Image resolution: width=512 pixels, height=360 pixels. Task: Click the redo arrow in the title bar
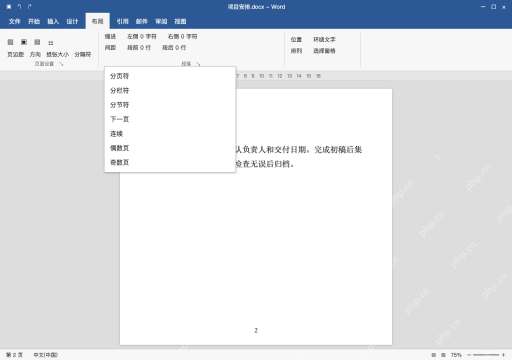point(30,7)
